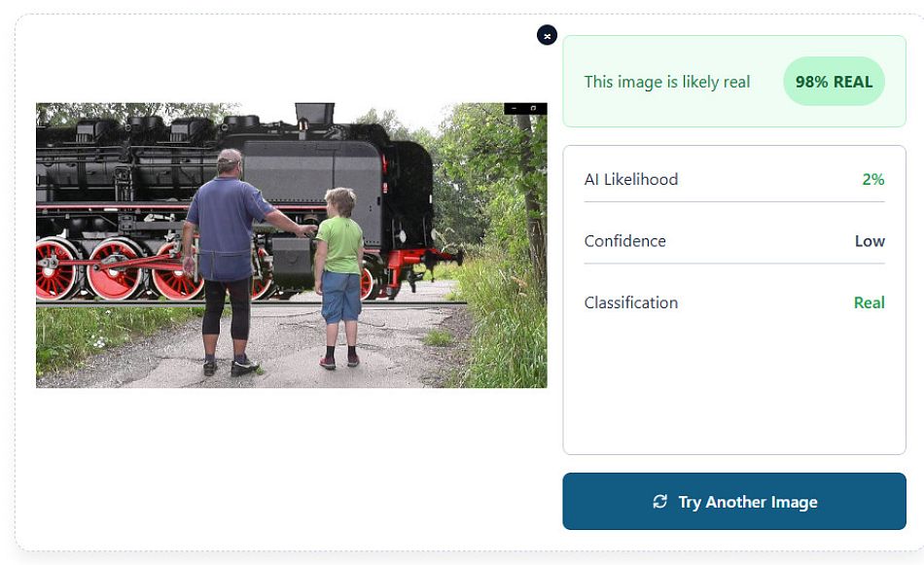Click the boy in the green shirt
Screen dimensions: 924x565
click(x=340, y=277)
